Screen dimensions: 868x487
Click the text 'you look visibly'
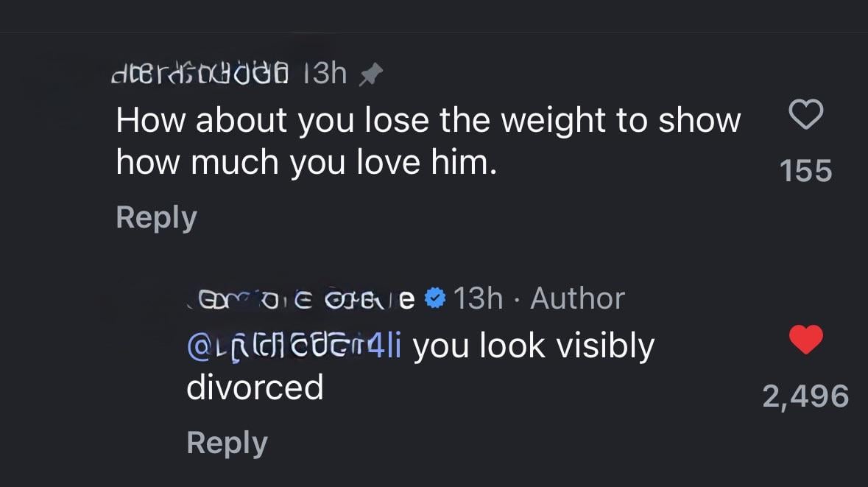[533, 346]
